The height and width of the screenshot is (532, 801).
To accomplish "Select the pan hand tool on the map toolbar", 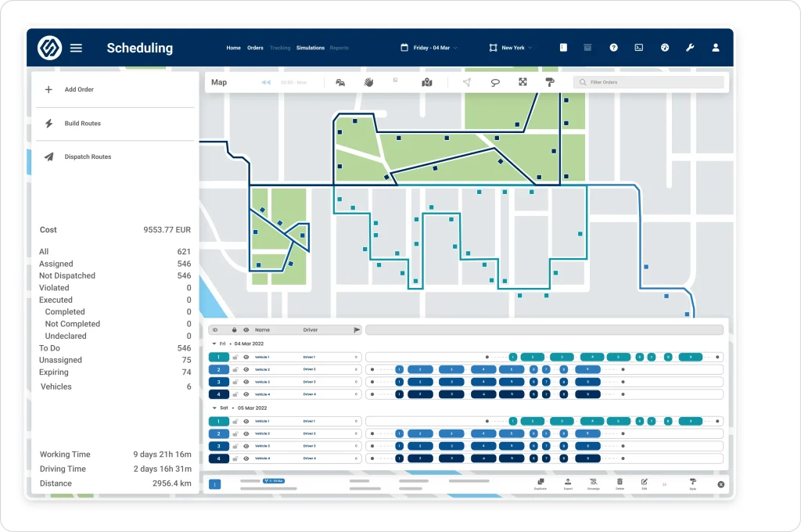I will [x=368, y=82].
